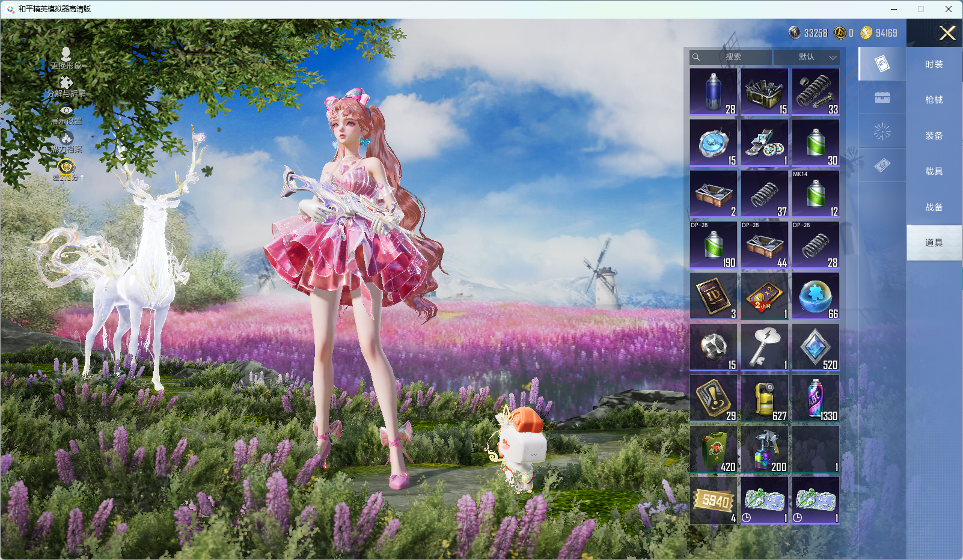Viewport: 963px width, 560px height.
Task: Click the 33258 currency balance
Action: point(809,33)
